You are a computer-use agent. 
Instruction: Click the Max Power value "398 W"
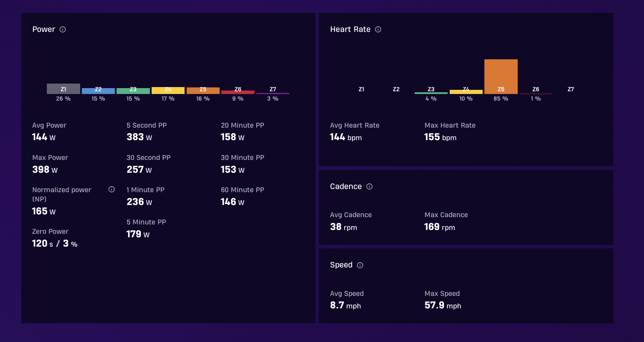click(x=45, y=170)
